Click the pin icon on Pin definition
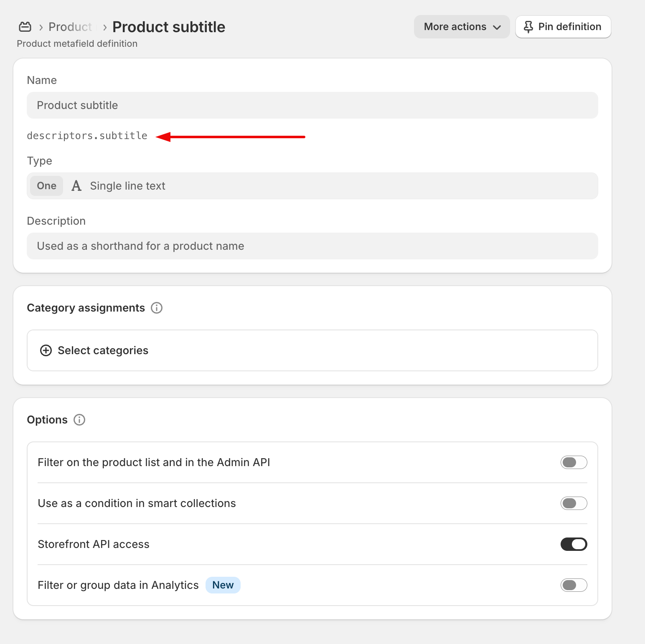Viewport: 645px width, 644px height. click(x=528, y=27)
